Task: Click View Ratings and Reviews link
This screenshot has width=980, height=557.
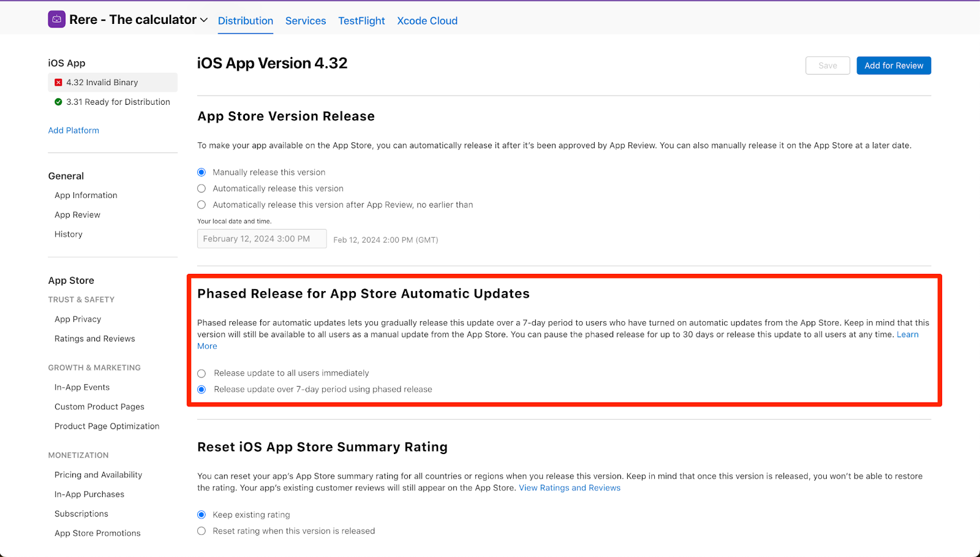Action: (570, 488)
